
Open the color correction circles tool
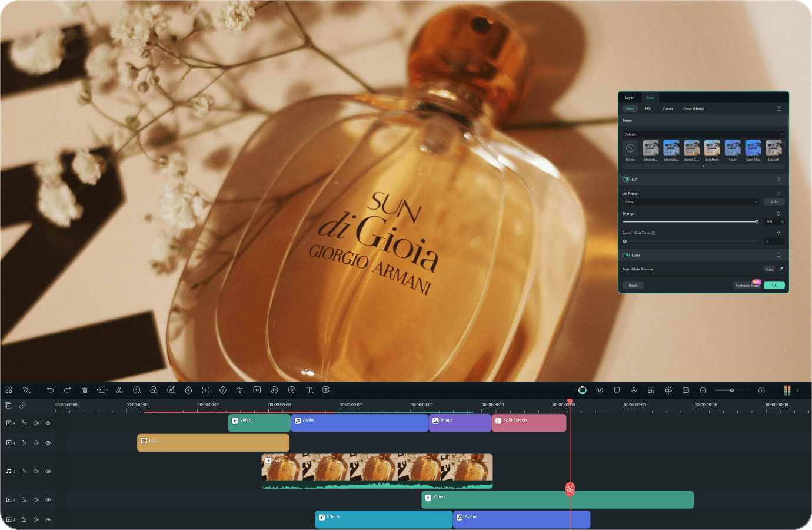[x=154, y=390]
